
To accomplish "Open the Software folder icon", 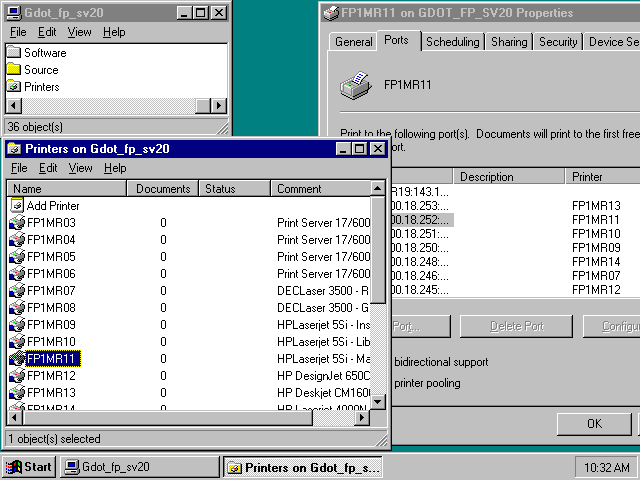I will [14, 52].
